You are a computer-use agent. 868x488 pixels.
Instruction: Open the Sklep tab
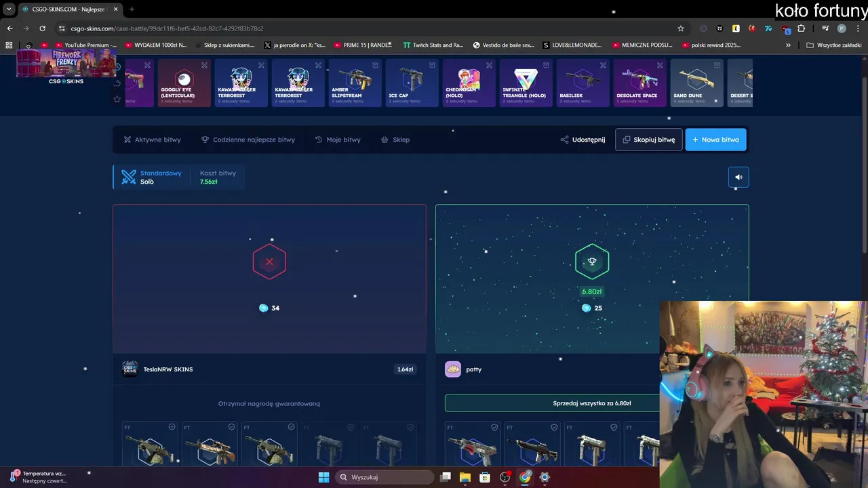pos(395,140)
